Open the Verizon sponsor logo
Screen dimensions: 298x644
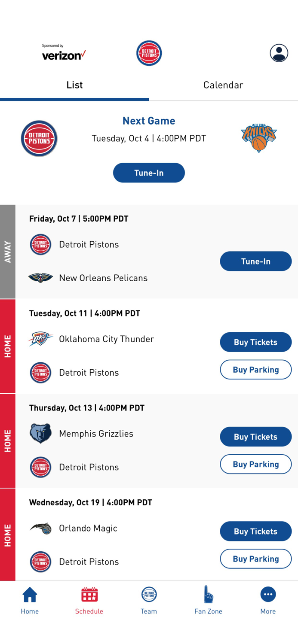64,53
